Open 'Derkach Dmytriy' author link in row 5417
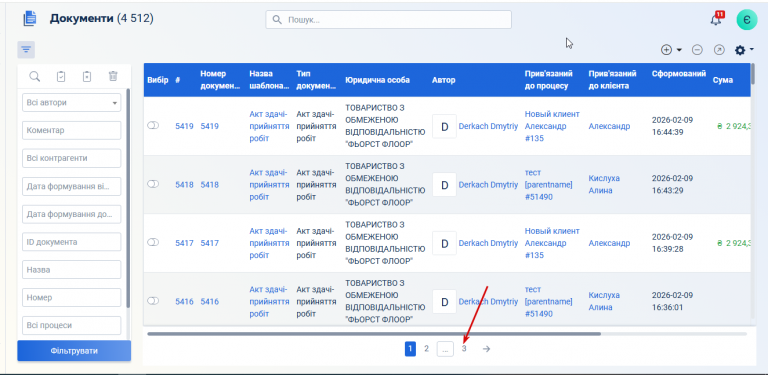The height and width of the screenshot is (375, 768). click(x=488, y=243)
